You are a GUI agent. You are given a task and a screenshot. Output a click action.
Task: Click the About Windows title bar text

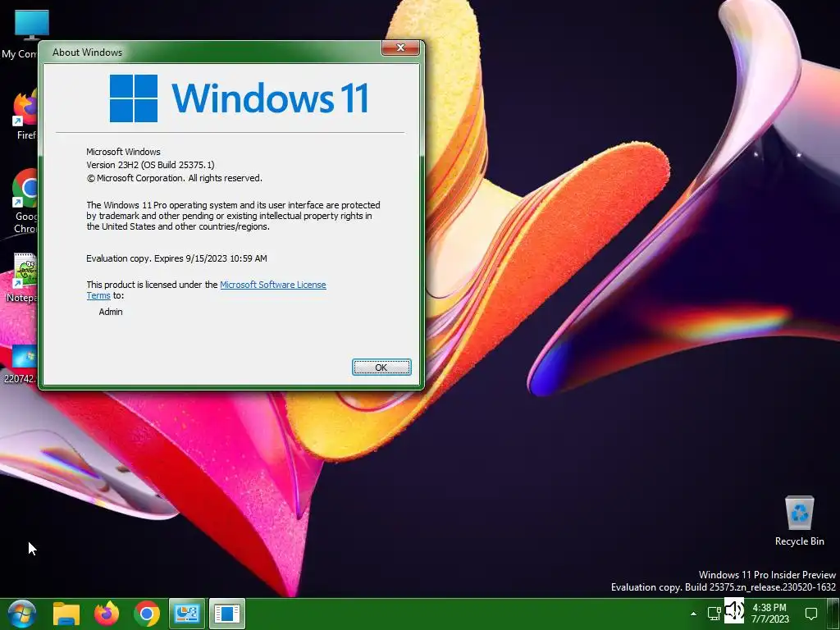[x=87, y=52]
